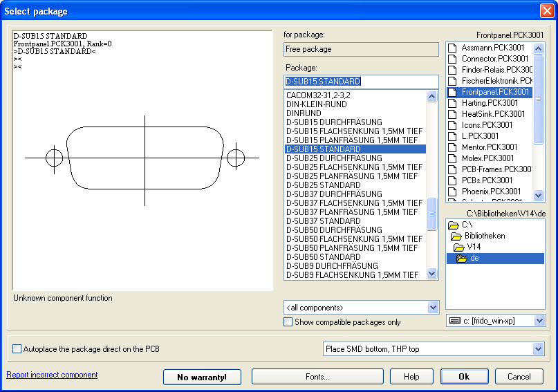The image size is (558, 392).
Task: Select DIN-KLEIN-RUND in the package list
Action: pos(316,104)
